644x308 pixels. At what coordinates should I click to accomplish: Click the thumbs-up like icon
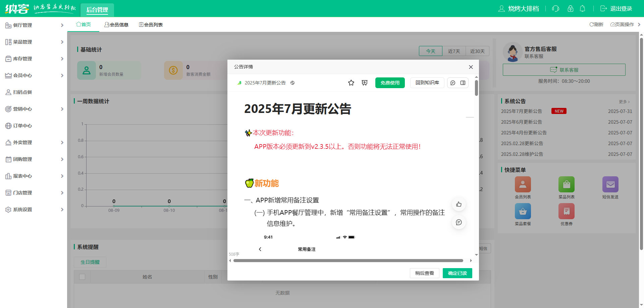tap(459, 204)
